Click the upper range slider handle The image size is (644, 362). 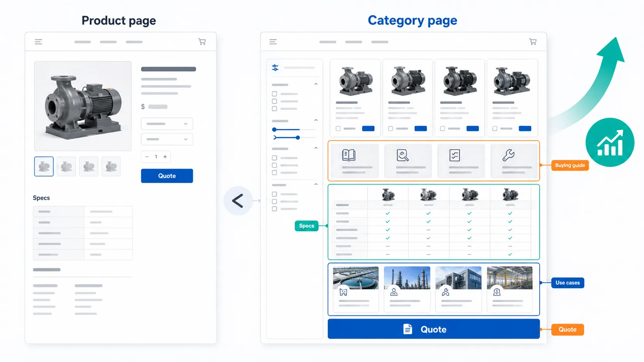[274, 130]
